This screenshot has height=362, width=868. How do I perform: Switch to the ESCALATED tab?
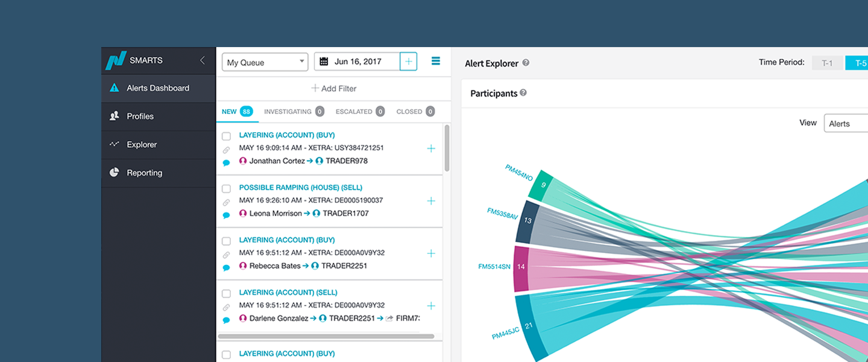(360, 112)
